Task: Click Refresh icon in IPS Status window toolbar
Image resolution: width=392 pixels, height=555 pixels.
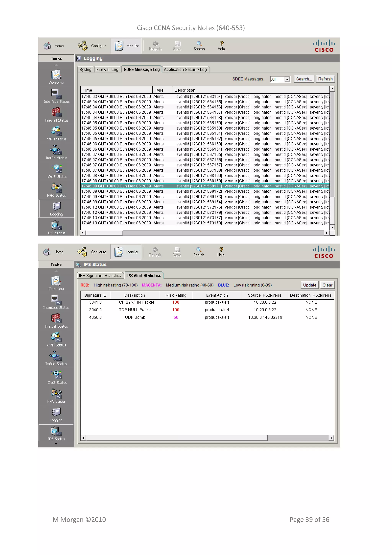Action: coord(155,252)
